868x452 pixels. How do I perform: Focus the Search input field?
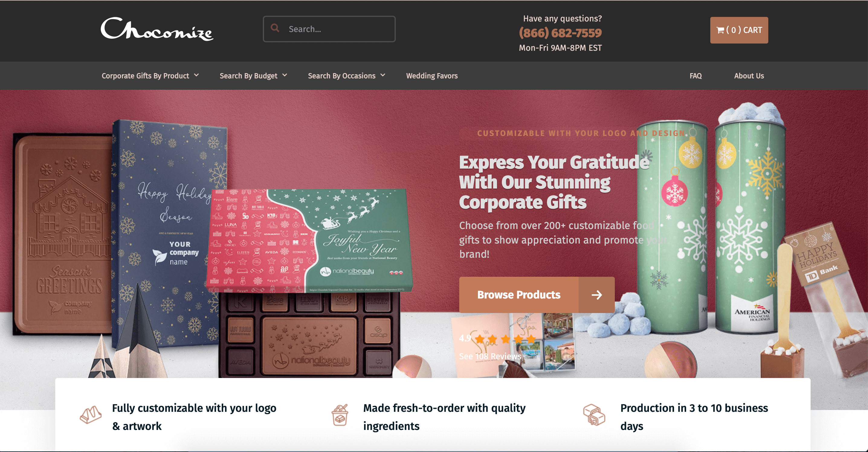(329, 29)
